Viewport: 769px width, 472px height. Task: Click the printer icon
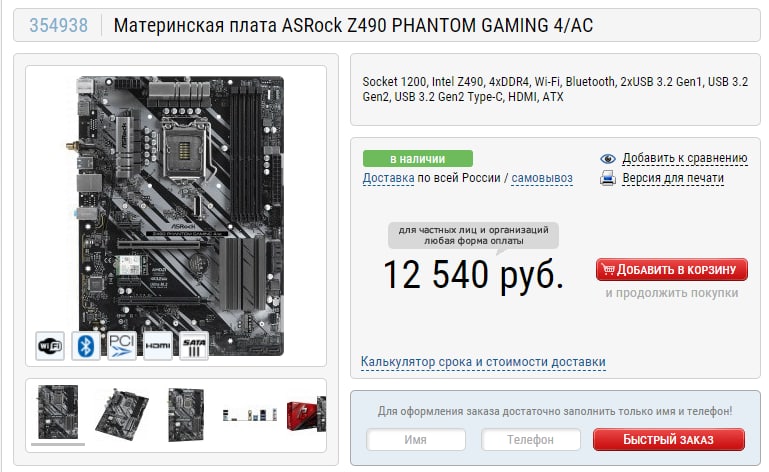[608, 178]
